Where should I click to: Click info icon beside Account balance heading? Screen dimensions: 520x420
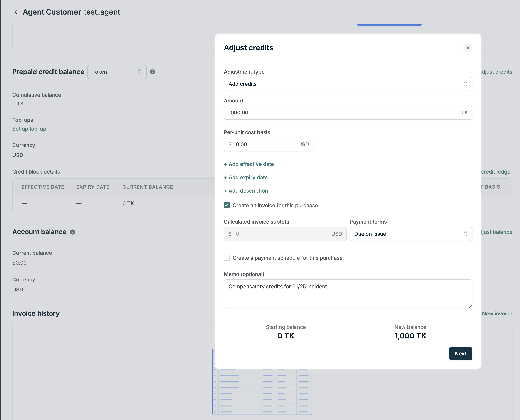pyautogui.click(x=72, y=232)
